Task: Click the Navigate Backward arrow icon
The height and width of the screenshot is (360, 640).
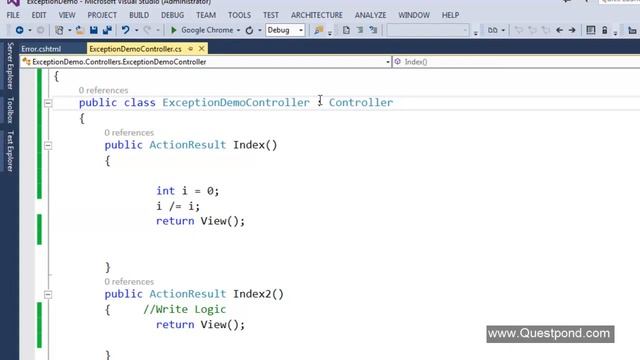Action: coord(19,30)
